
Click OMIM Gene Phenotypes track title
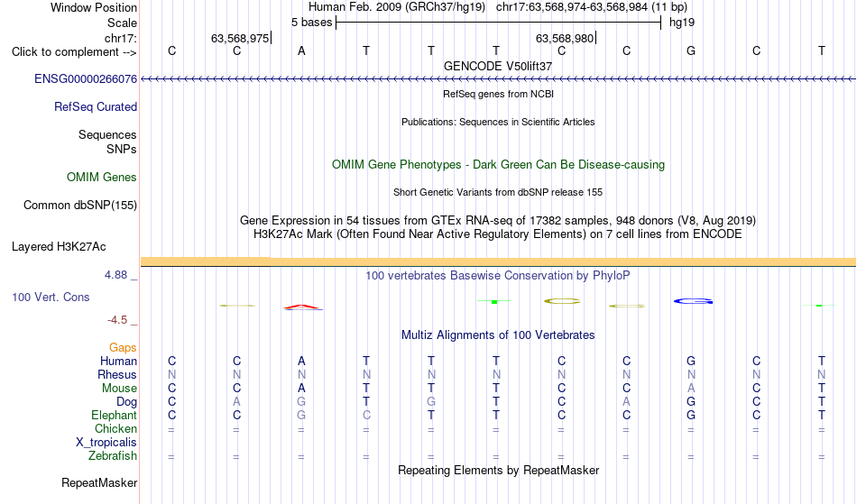coord(499,165)
